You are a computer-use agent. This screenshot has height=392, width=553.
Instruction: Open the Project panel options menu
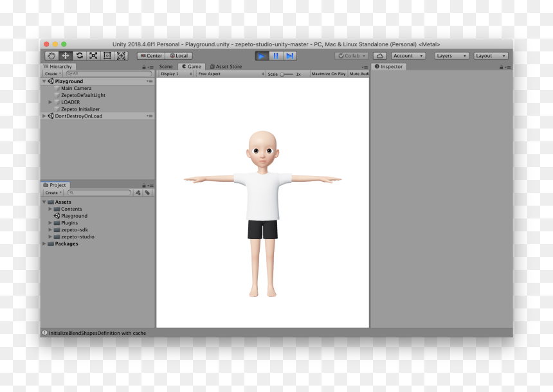click(150, 186)
